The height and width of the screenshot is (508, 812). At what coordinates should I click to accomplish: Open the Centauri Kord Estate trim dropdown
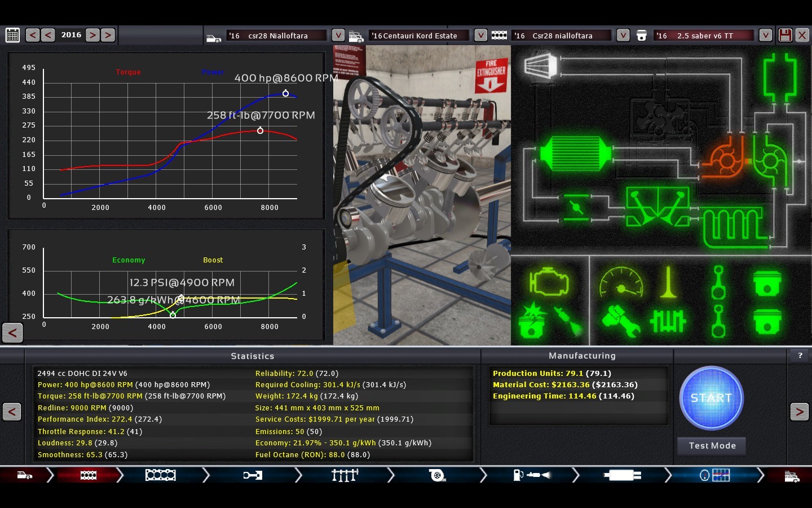[x=480, y=35]
